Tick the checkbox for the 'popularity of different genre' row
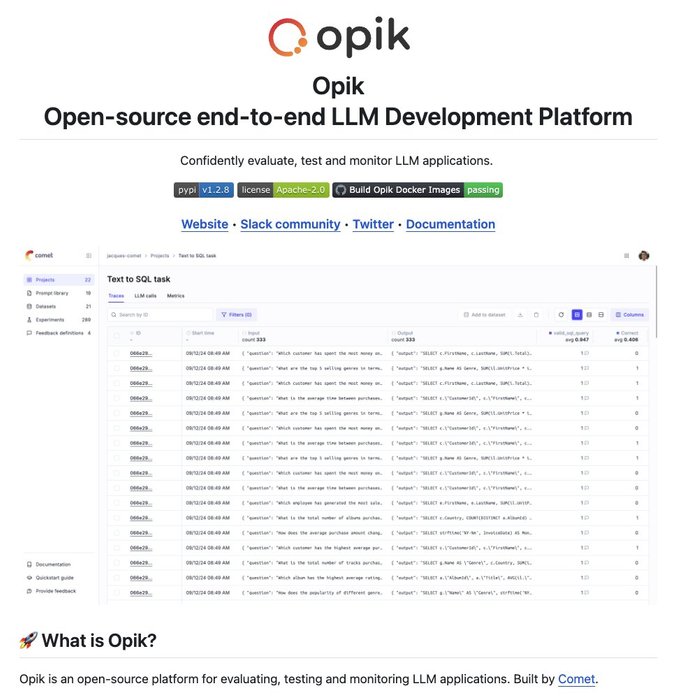Screen dimensions: 678x700 [116, 593]
